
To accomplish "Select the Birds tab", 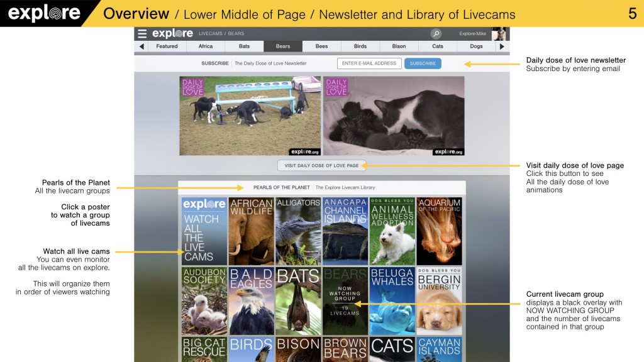I will (360, 47).
